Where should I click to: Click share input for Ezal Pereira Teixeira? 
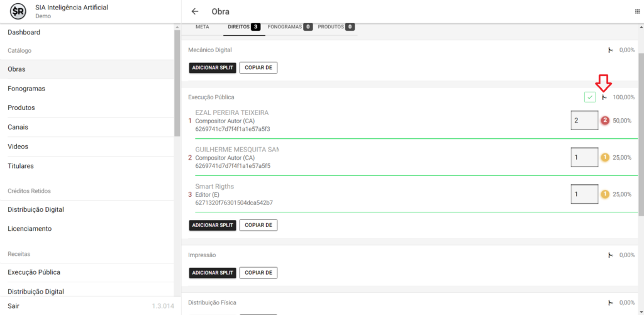coord(584,120)
